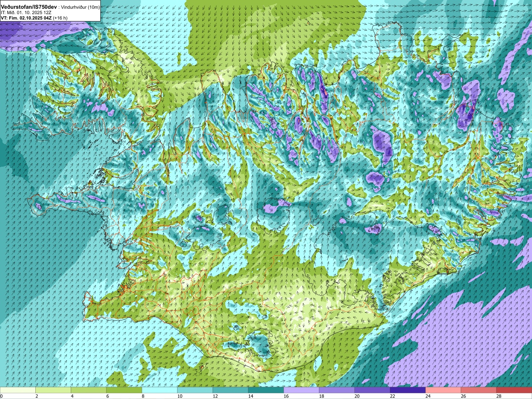Screen dimensions: 532x399
Task: Click the legend scale label '12'
Action: (215, 396)
